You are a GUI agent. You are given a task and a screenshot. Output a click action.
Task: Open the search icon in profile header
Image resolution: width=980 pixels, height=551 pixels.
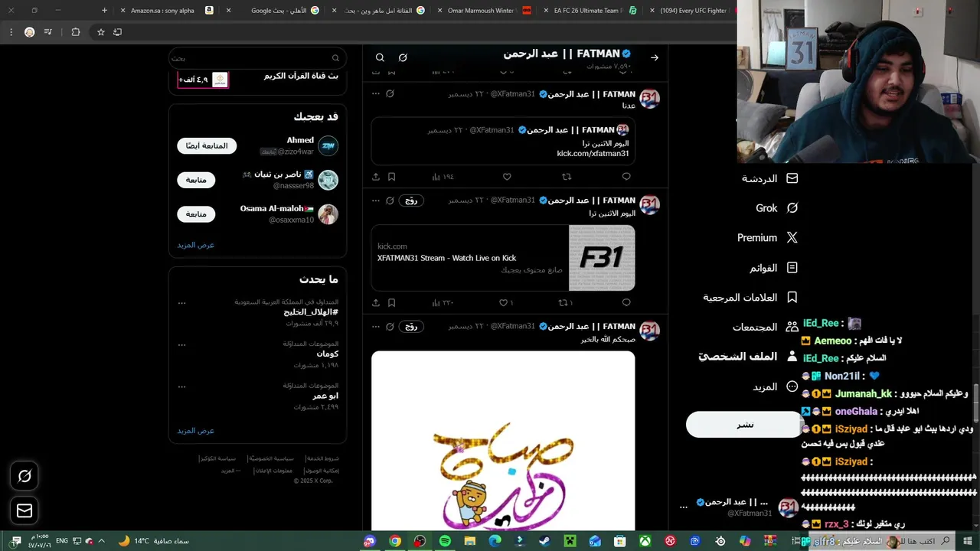tap(380, 57)
